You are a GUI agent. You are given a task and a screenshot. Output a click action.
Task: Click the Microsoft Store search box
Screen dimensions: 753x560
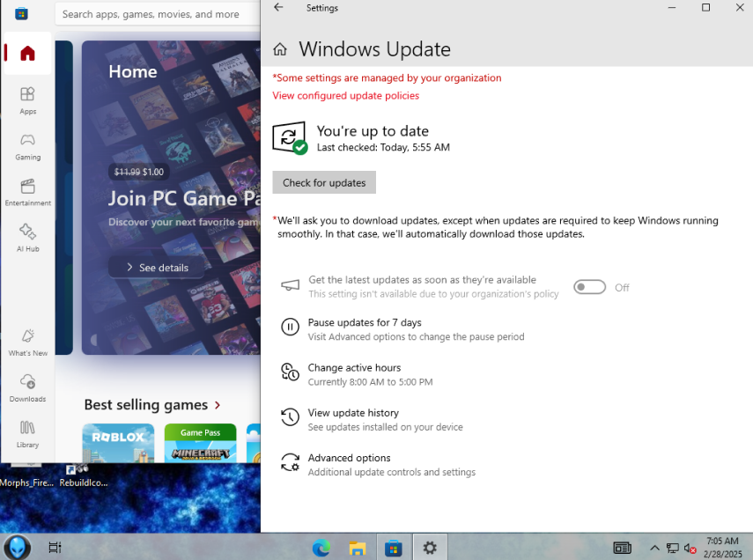click(158, 14)
